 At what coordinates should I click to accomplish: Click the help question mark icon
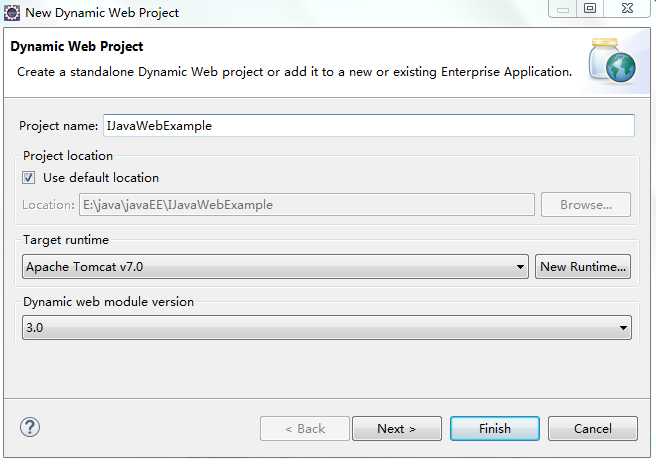click(30, 427)
